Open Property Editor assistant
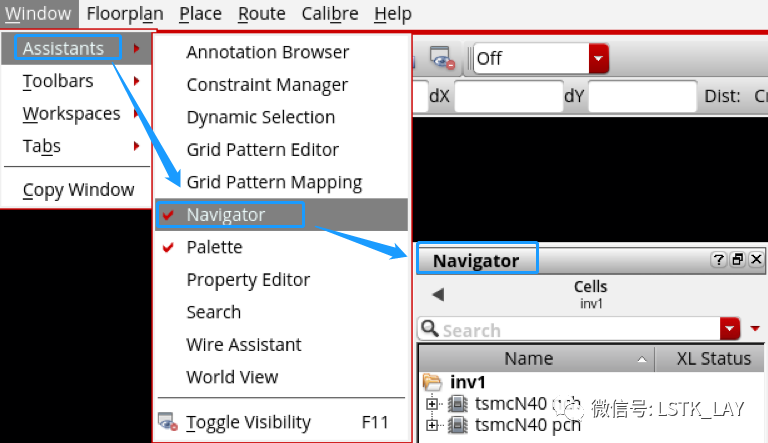 tap(282, 279)
